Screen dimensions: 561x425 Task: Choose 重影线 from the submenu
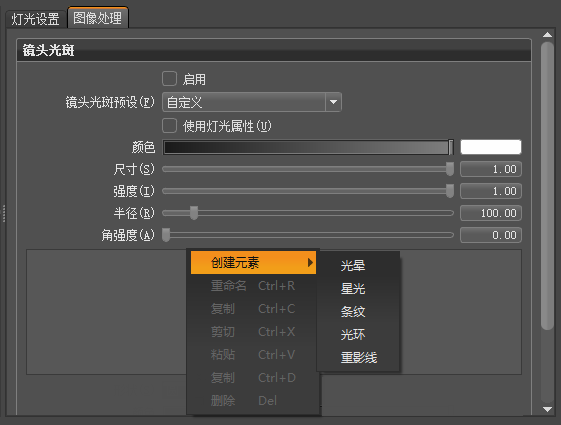(x=358, y=357)
